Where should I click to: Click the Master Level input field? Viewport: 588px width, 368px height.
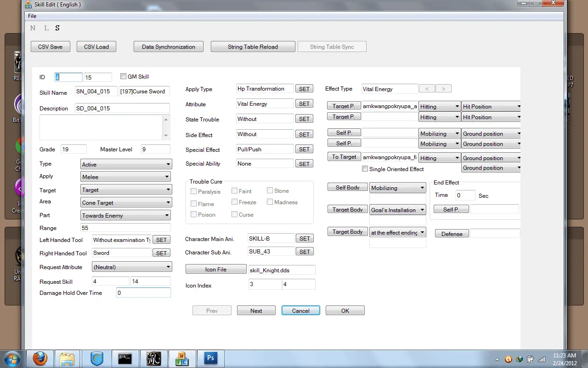click(156, 149)
